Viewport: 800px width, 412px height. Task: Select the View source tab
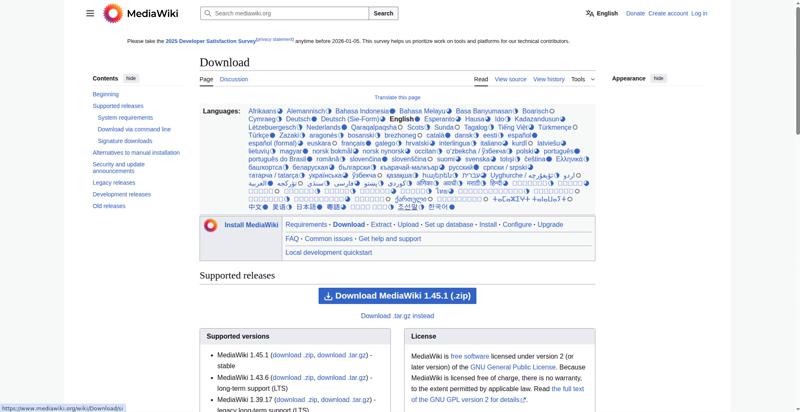(510, 79)
